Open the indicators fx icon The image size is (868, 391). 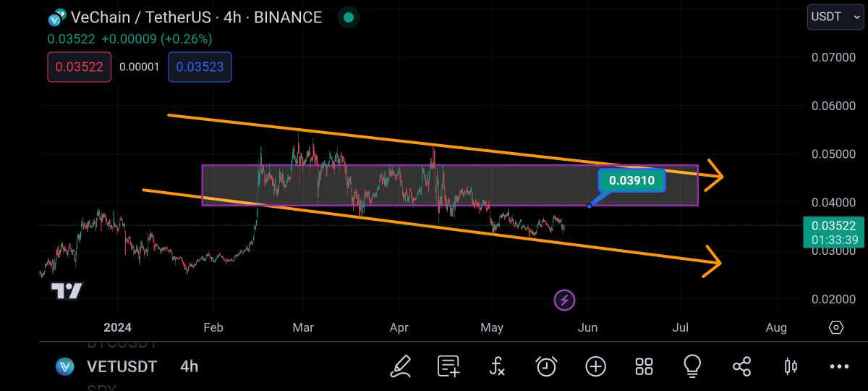(497, 366)
